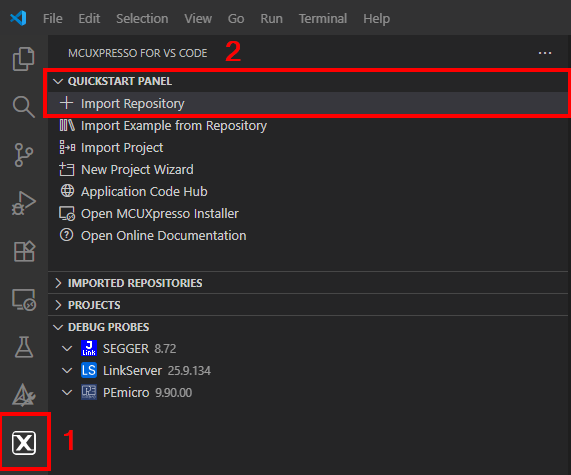This screenshot has height=475, width=571.
Task: Expand the Imported Repositories section
Action: pos(58,283)
